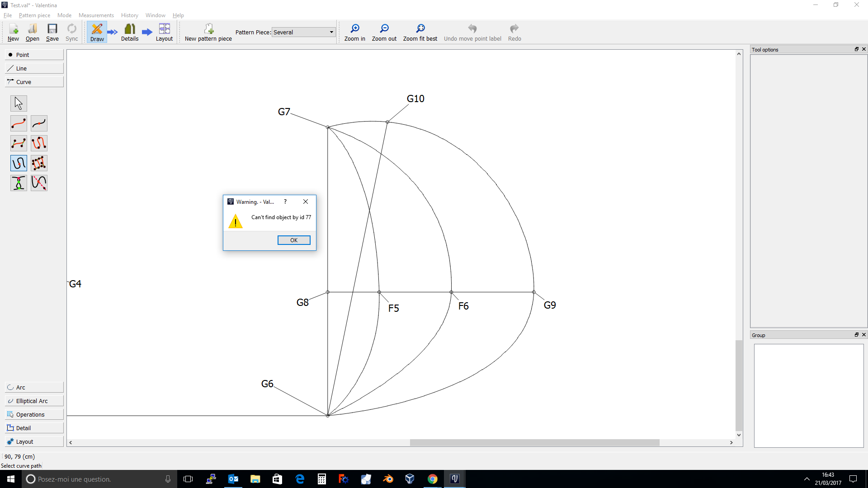
Task: Select the curve intersect axis tool
Action: [39, 183]
